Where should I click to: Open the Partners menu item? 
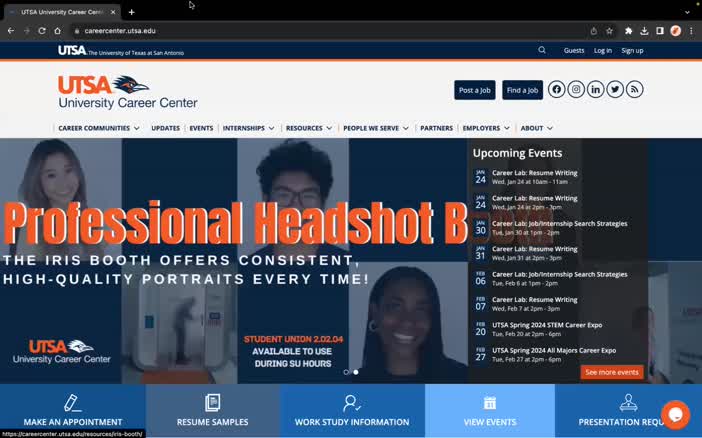point(436,128)
